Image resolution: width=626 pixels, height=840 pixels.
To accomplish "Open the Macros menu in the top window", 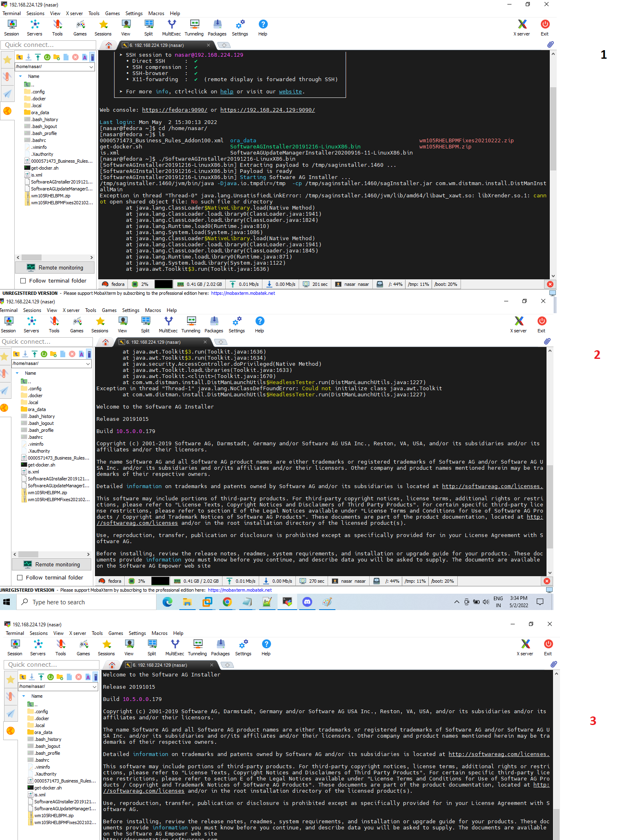I will (156, 13).
